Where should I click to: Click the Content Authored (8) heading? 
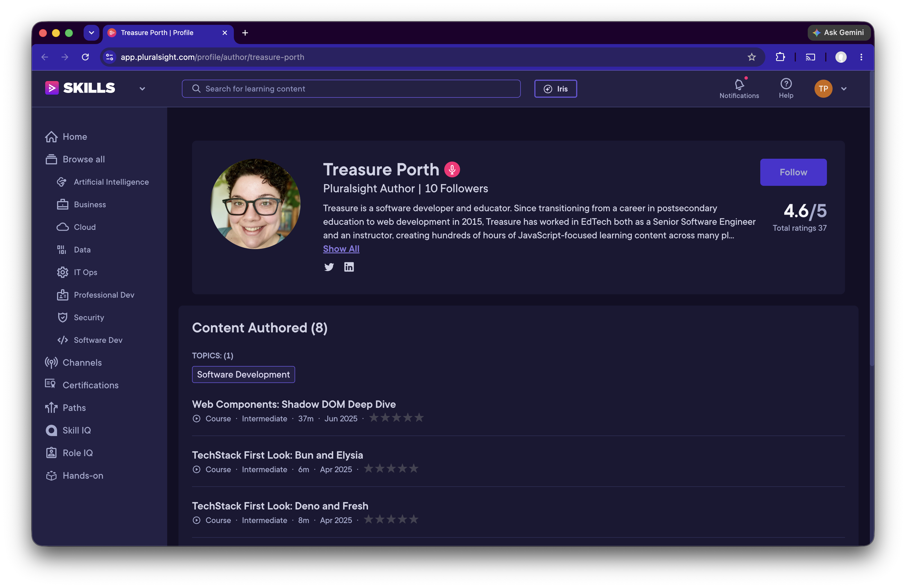click(260, 328)
